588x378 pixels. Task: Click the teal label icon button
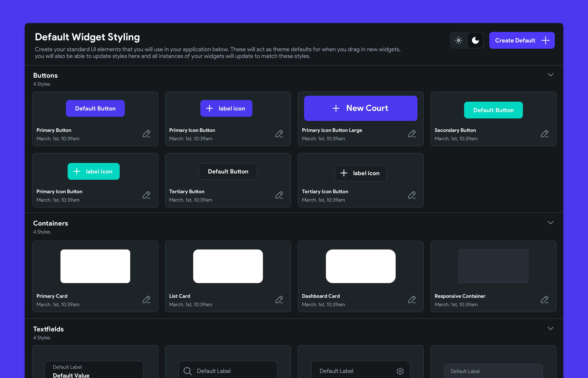[x=94, y=171]
